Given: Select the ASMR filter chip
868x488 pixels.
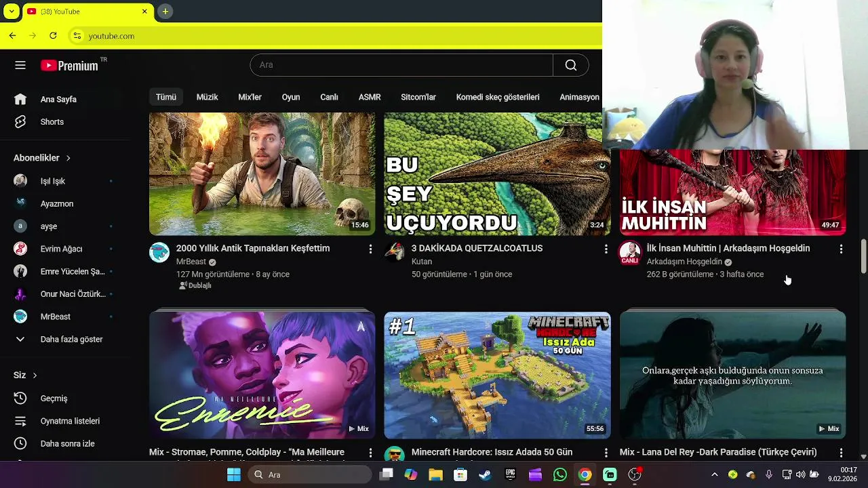Looking at the screenshot, I should [x=370, y=97].
